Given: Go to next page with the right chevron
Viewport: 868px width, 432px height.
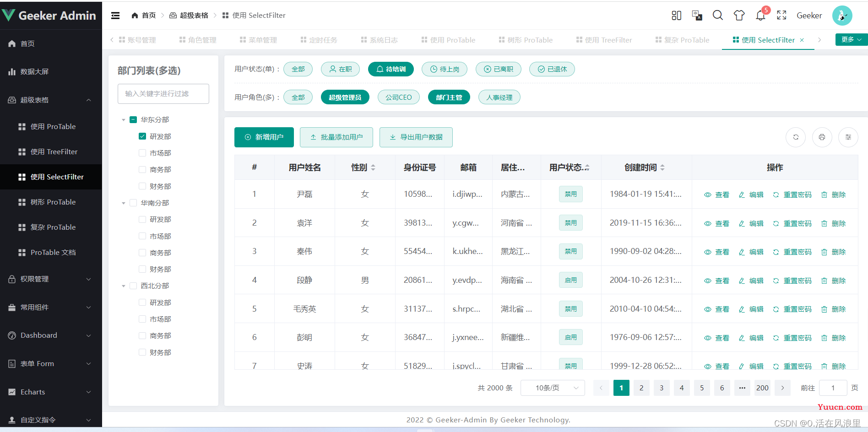Looking at the screenshot, I should 782,388.
